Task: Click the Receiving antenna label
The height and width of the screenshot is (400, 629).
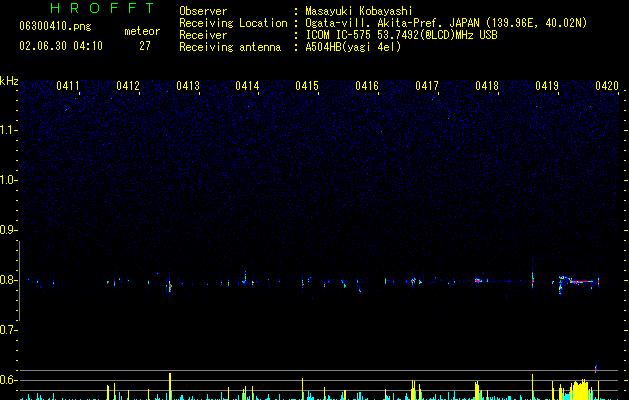Action: pos(230,47)
